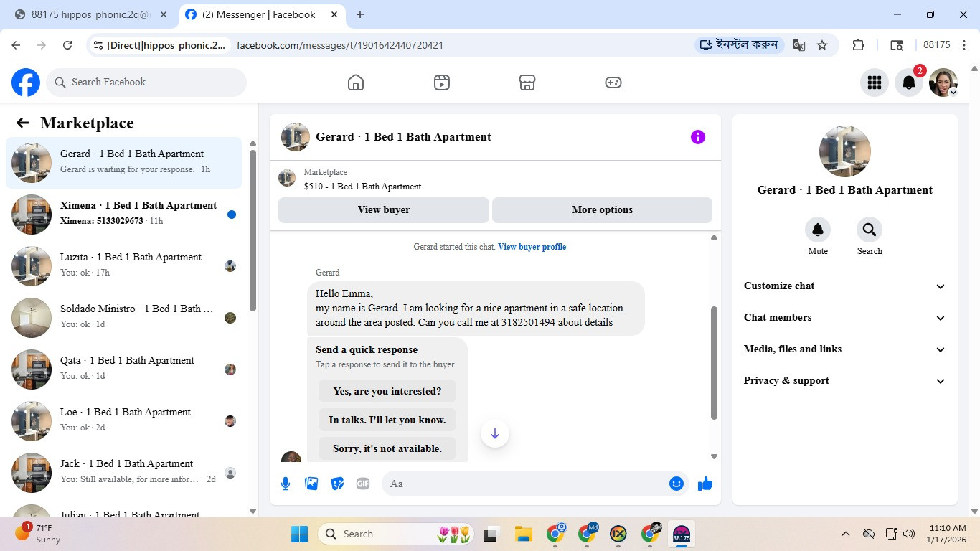Open Jack conversation
980x551 pixels.
(124, 473)
